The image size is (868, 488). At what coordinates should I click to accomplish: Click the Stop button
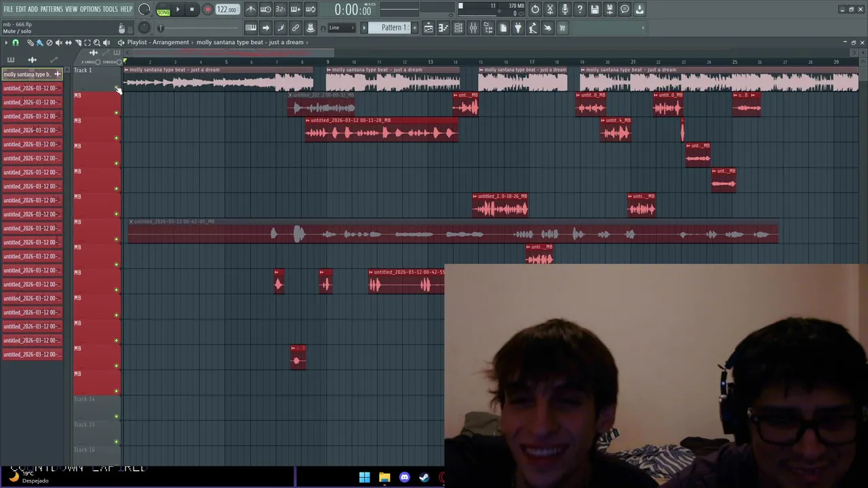pos(192,9)
